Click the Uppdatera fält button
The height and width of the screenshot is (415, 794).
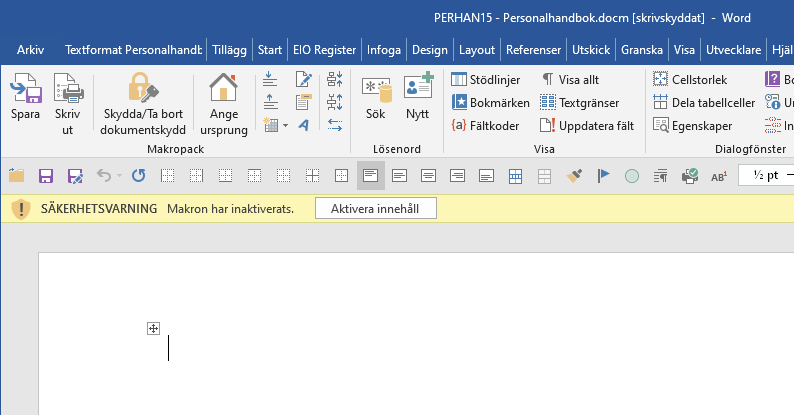coord(587,125)
